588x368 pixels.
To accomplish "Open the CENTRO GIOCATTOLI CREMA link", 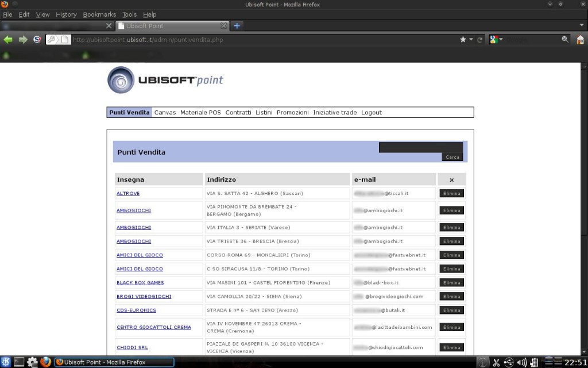I will point(154,327).
